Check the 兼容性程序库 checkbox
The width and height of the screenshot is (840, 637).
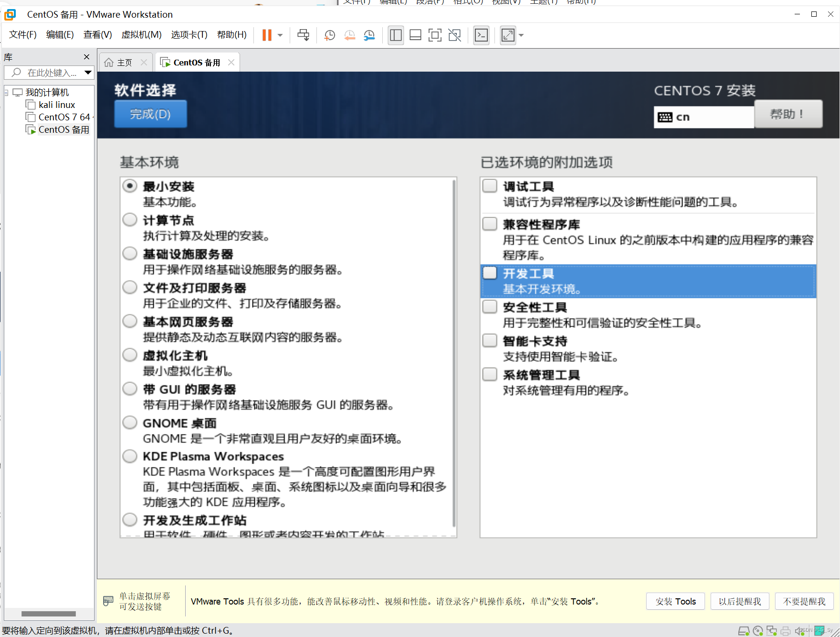pyautogui.click(x=490, y=224)
